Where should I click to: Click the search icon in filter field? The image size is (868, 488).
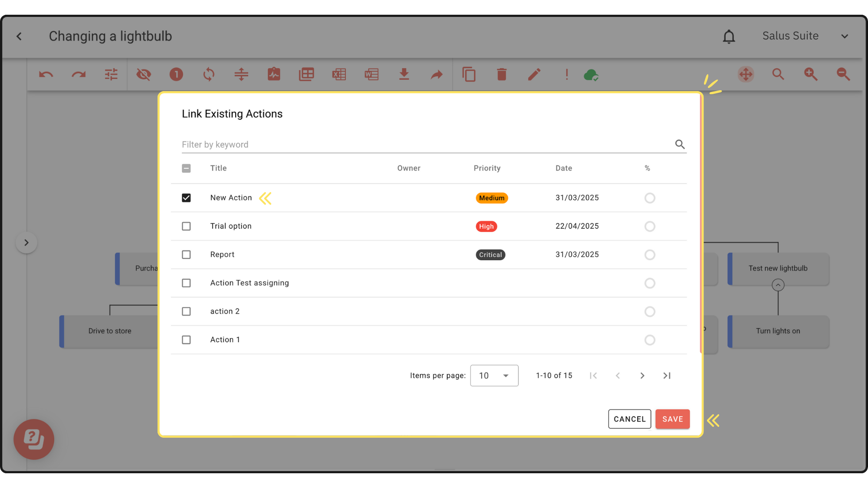click(680, 144)
